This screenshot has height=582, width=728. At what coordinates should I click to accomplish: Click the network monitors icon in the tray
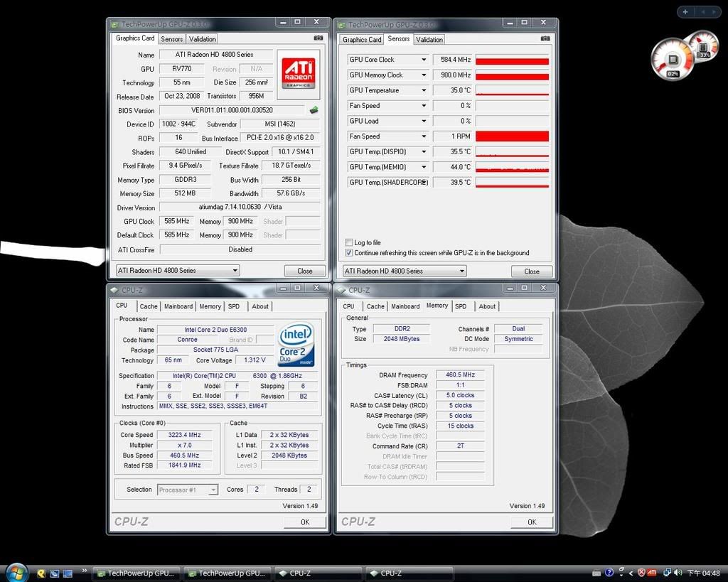point(667,573)
